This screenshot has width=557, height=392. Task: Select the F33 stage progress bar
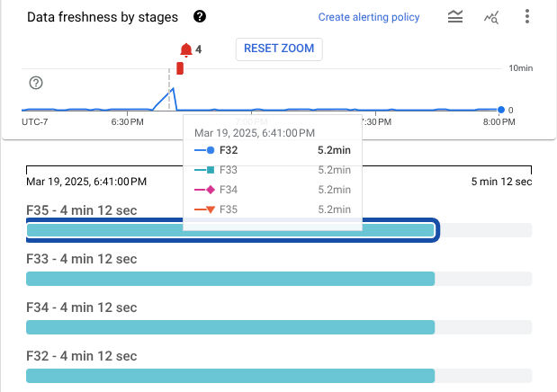click(231, 279)
